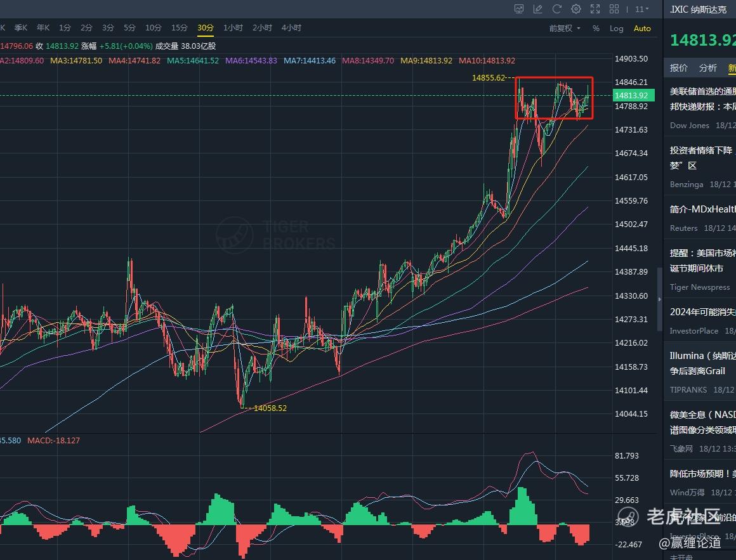The height and width of the screenshot is (560, 736).
Task: Toggle the % percentage axis mode
Action: (x=596, y=28)
